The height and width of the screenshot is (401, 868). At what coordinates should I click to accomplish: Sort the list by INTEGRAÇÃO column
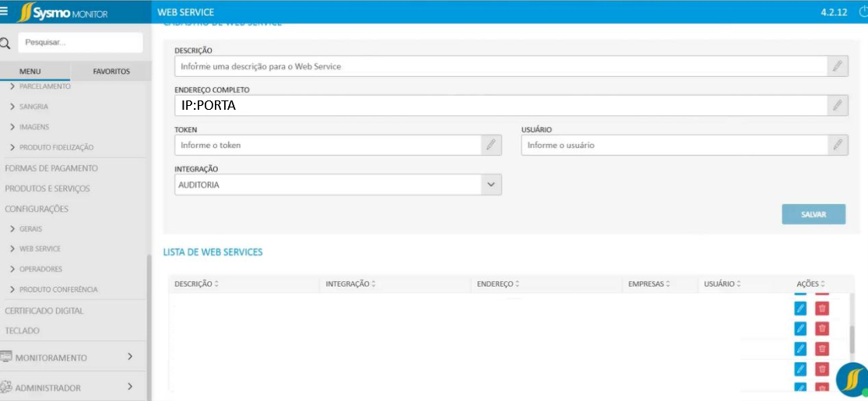(x=350, y=283)
